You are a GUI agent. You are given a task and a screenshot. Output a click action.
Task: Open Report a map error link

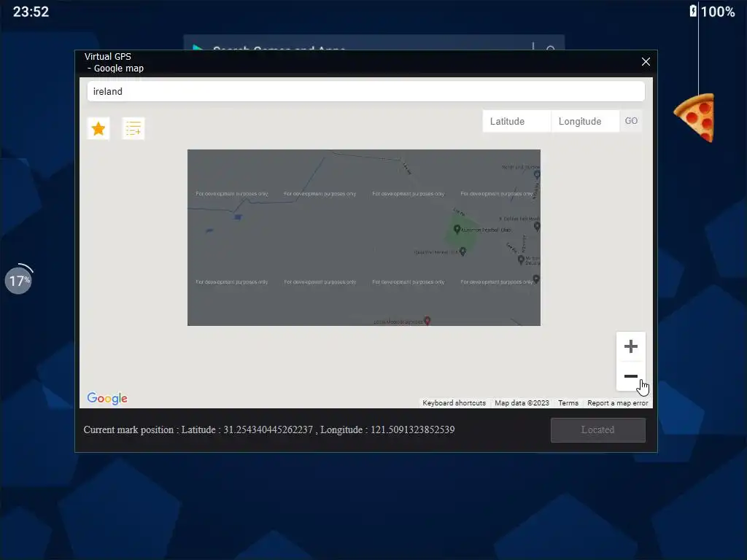(x=617, y=402)
